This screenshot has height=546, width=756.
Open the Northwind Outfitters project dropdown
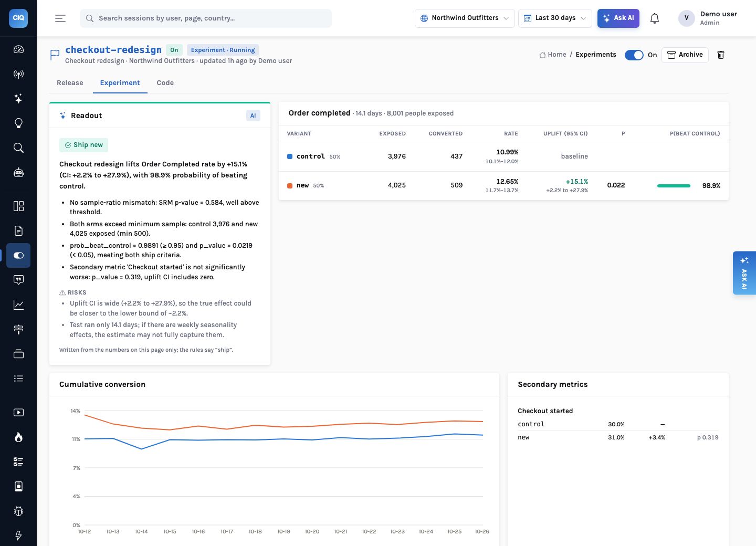[x=465, y=18]
